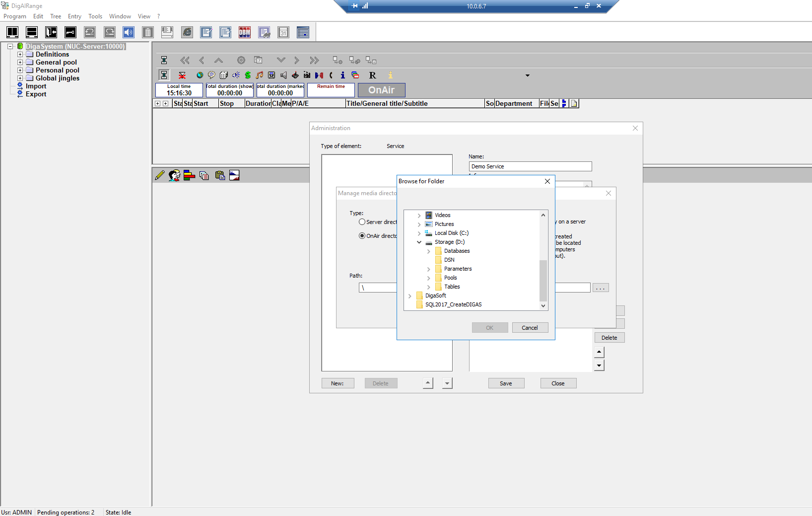
Task: Click the folder list vertical scrollbar thumb
Action: tap(543, 281)
